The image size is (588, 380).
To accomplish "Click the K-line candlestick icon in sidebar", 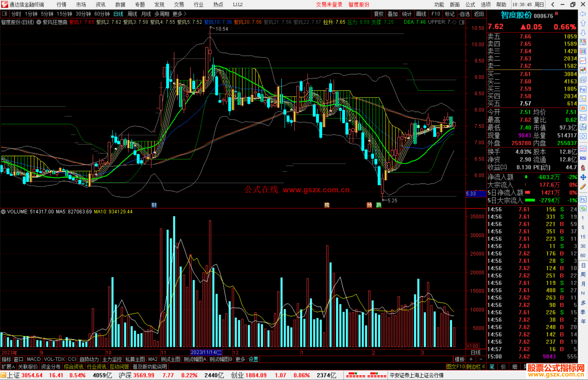I will click(x=583, y=70).
